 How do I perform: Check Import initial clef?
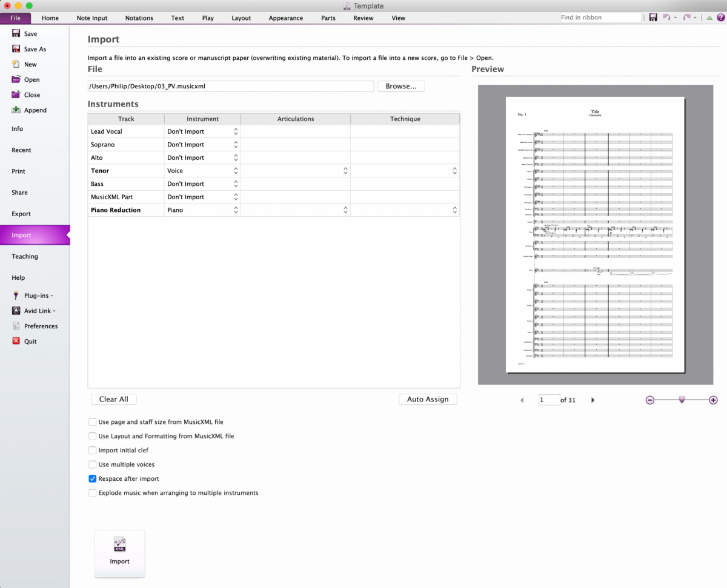click(93, 450)
